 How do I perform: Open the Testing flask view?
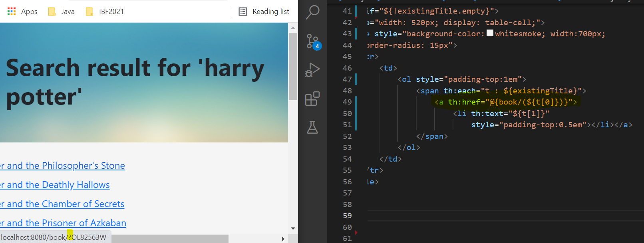click(312, 127)
